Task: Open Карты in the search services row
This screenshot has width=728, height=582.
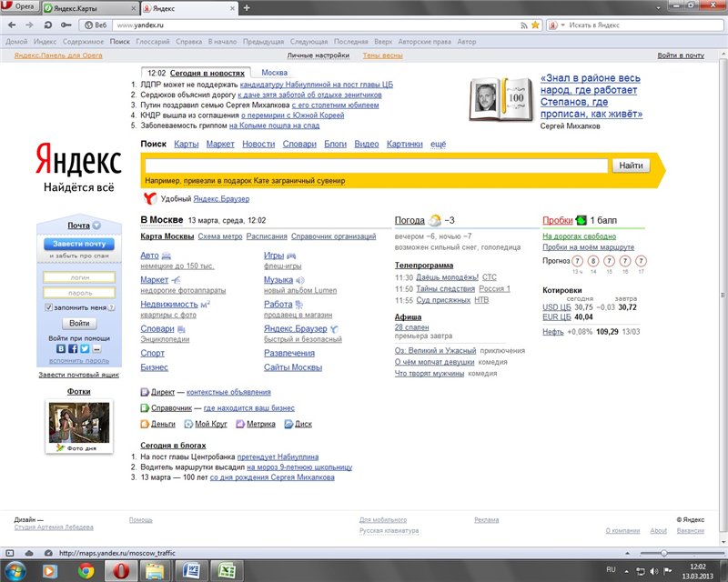Action: pos(187,144)
